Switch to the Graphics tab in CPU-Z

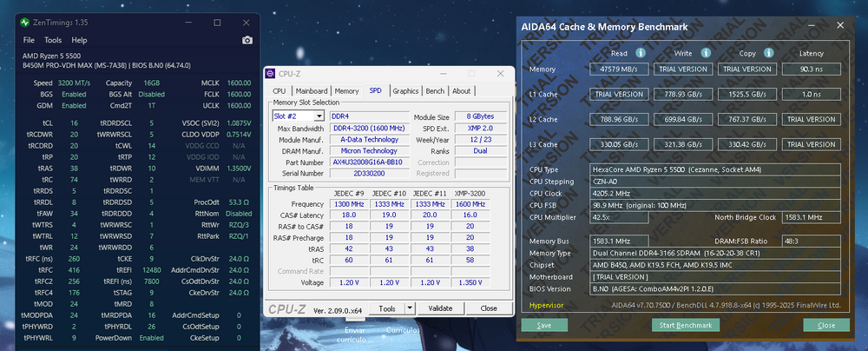coord(404,90)
